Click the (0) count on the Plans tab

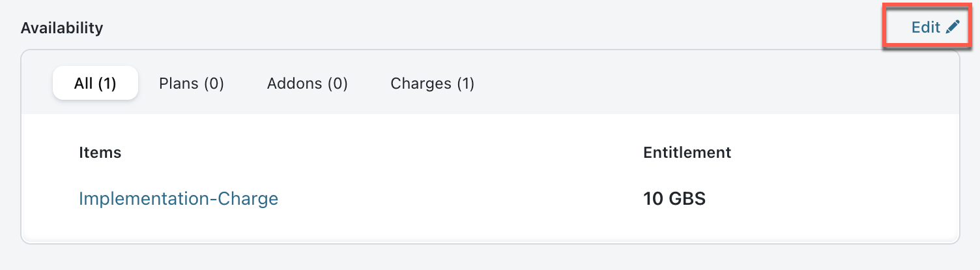[x=214, y=83]
